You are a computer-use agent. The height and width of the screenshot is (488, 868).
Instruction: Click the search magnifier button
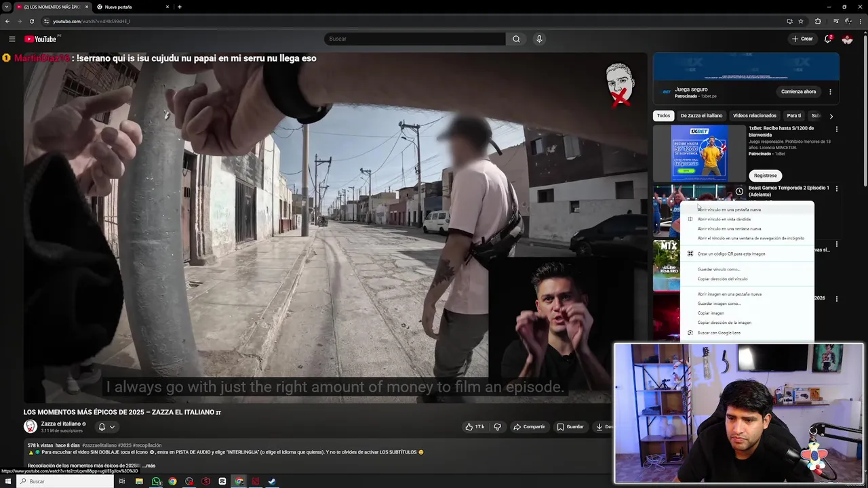coord(516,39)
